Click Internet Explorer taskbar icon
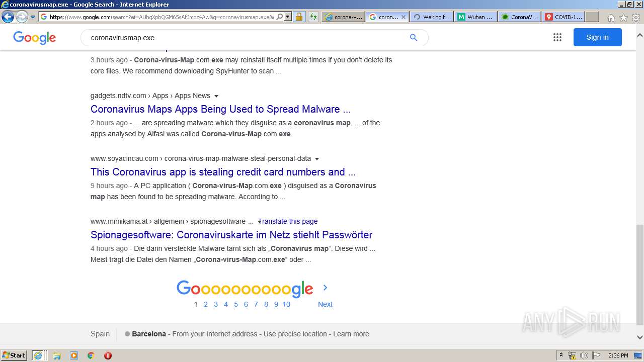644x362 pixels. click(x=39, y=355)
